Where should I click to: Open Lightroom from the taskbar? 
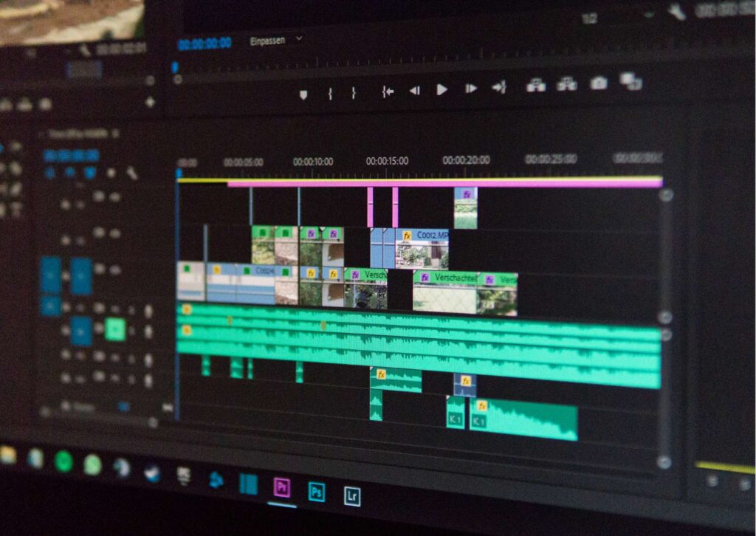[352, 495]
